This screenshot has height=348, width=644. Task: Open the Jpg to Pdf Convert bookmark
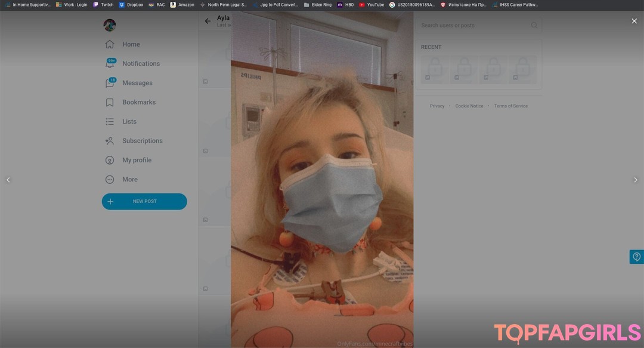275,5
